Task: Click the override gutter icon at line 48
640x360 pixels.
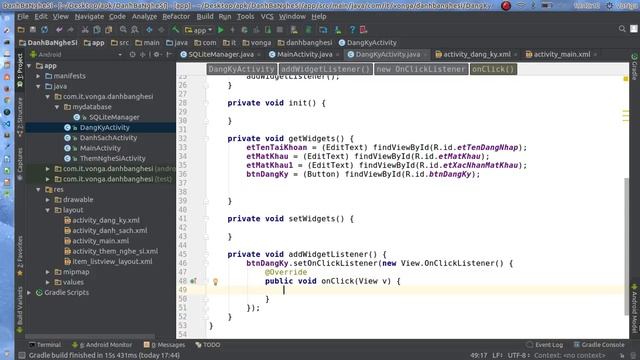Action: (x=193, y=281)
